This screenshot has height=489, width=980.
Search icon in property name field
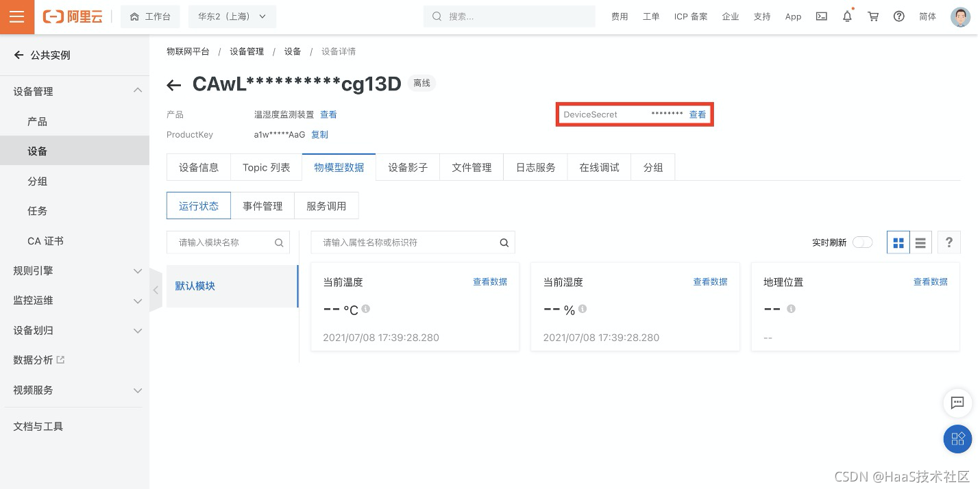pyautogui.click(x=504, y=242)
